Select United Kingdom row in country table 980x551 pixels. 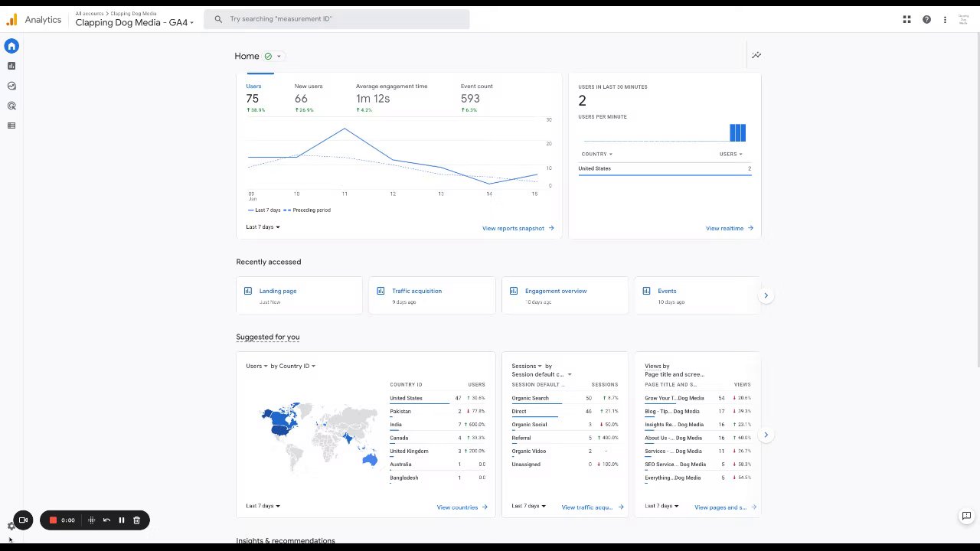[437, 452]
